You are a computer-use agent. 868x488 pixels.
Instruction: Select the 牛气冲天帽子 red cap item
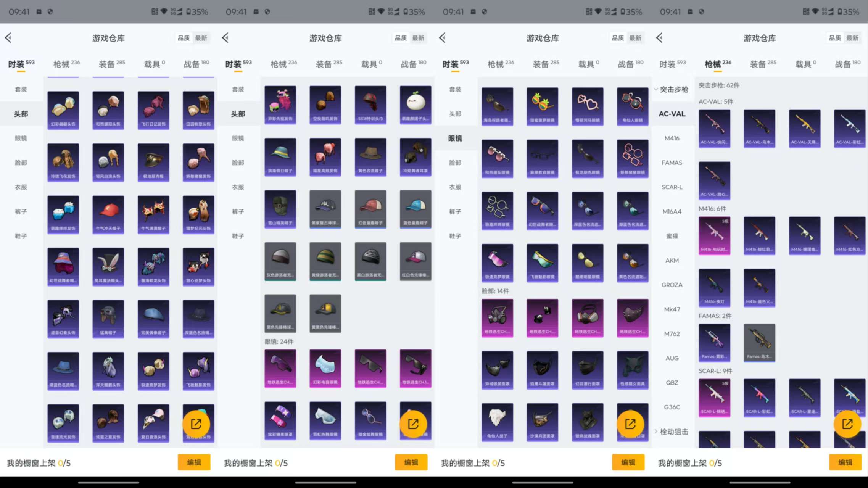coord(108,214)
